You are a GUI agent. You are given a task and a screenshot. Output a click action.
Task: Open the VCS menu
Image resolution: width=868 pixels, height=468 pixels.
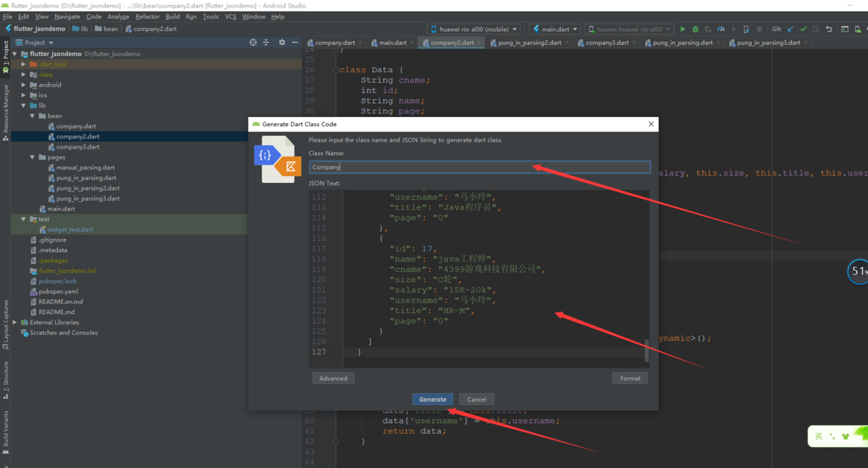(230, 16)
